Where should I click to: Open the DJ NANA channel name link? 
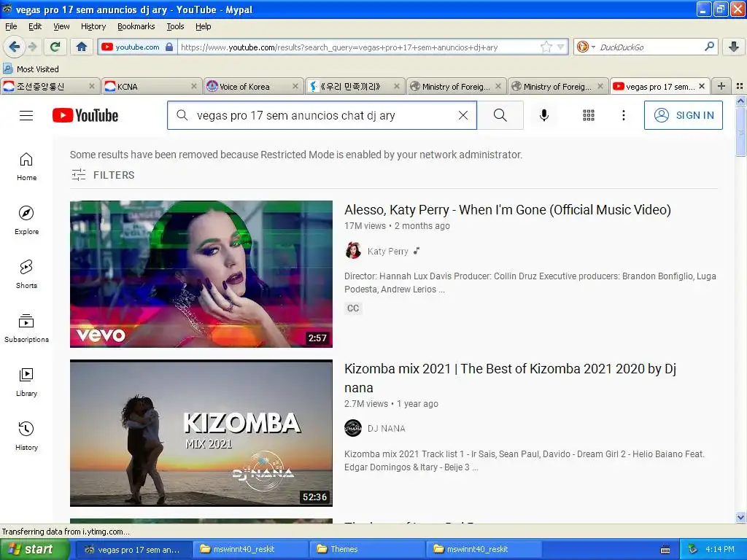[x=387, y=429]
